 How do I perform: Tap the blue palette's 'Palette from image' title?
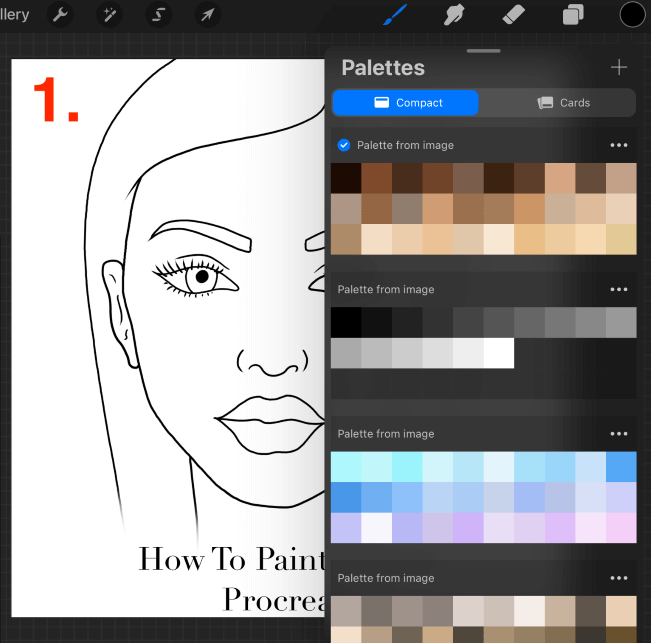pos(386,434)
